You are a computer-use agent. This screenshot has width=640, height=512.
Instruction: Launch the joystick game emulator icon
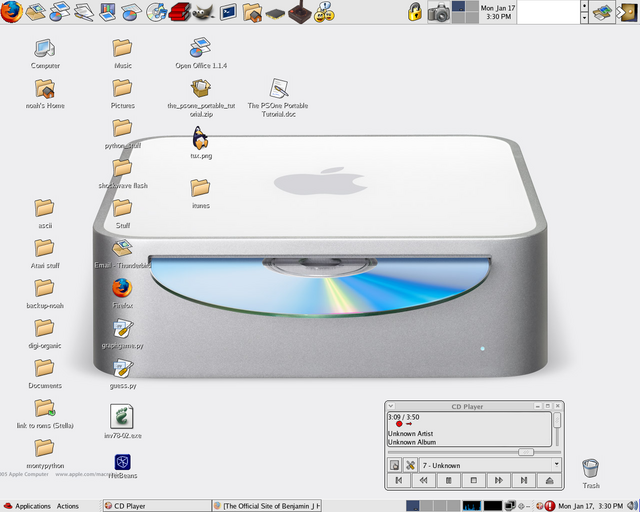pyautogui.click(x=300, y=12)
